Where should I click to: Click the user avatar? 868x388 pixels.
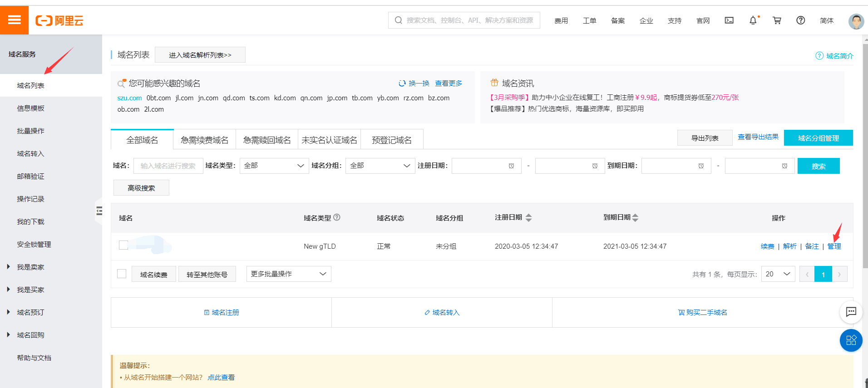point(856,21)
